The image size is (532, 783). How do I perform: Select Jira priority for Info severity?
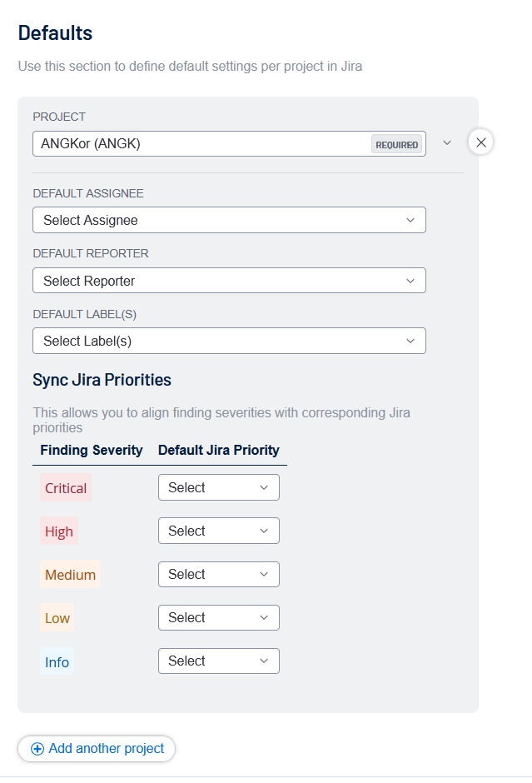click(x=218, y=661)
